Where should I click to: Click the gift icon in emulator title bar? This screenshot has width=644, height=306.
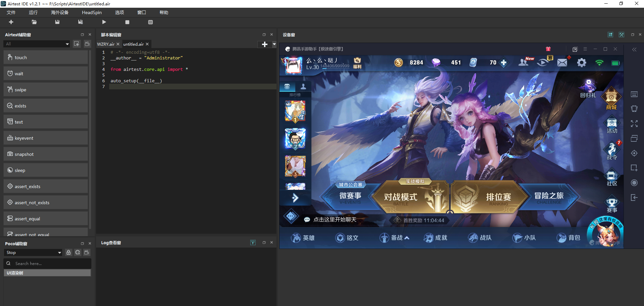point(548,49)
